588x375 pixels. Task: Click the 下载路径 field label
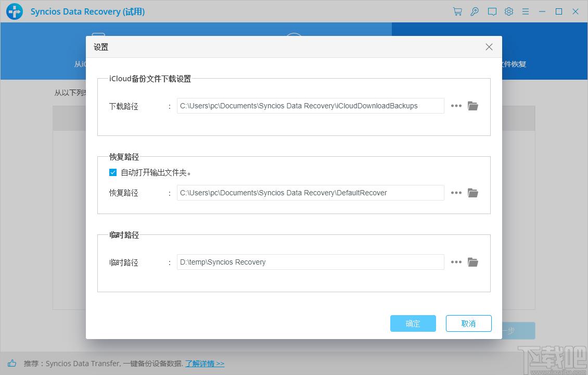(124, 106)
